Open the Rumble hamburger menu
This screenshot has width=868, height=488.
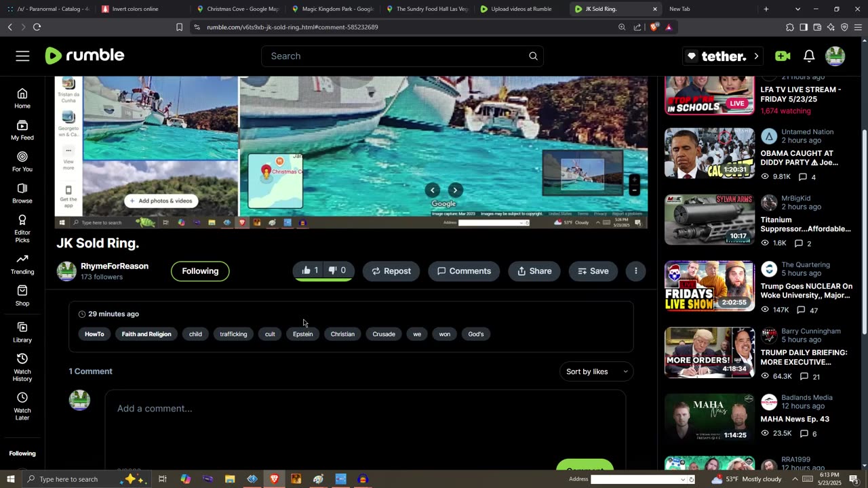tap(22, 56)
